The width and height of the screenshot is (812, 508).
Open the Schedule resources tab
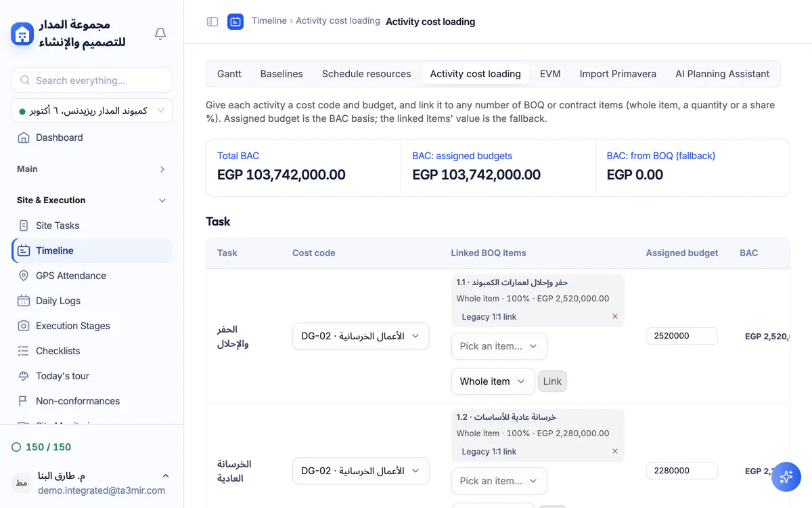(x=366, y=74)
